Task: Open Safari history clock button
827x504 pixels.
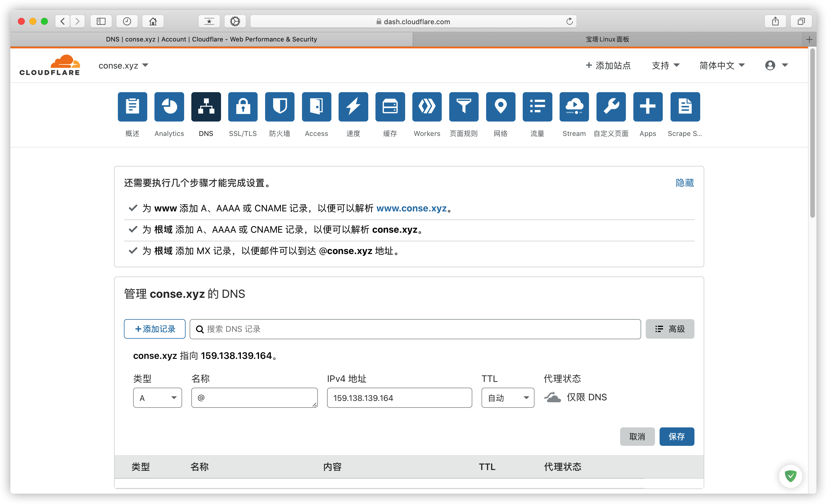Action: [127, 22]
